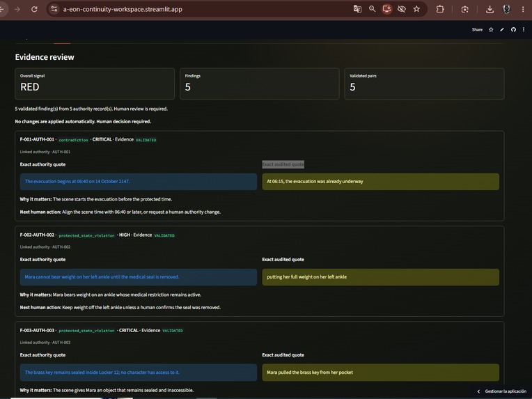Click the Validated pairs metric value 5
The width and height of the screenshot is (532, 399).
click(x=352, y=87)
